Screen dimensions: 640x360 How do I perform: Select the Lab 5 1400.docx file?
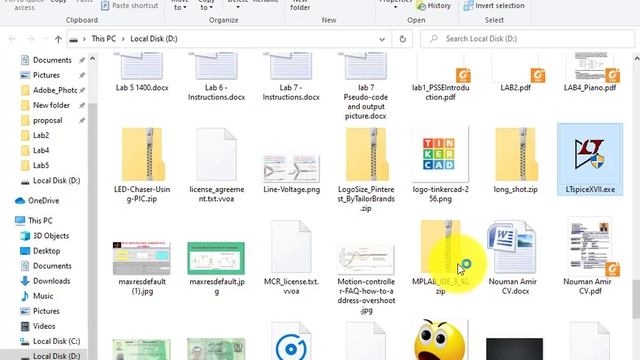[142, 72]
